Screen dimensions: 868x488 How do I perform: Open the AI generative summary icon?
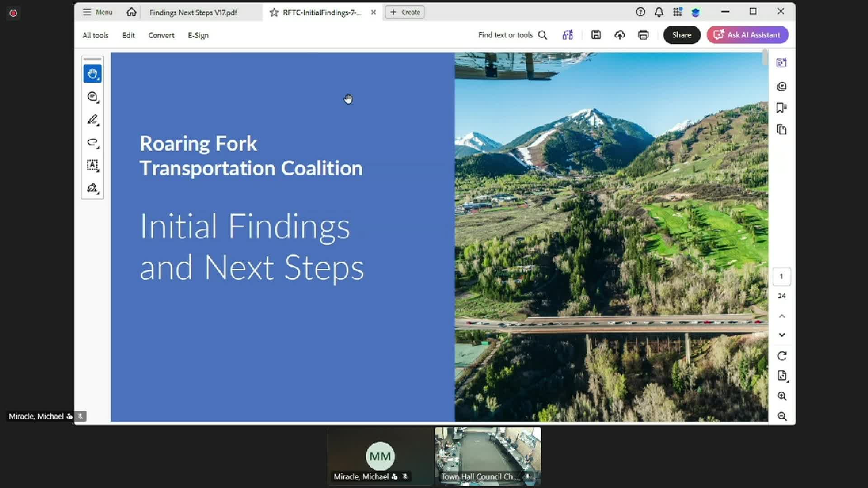568,35
